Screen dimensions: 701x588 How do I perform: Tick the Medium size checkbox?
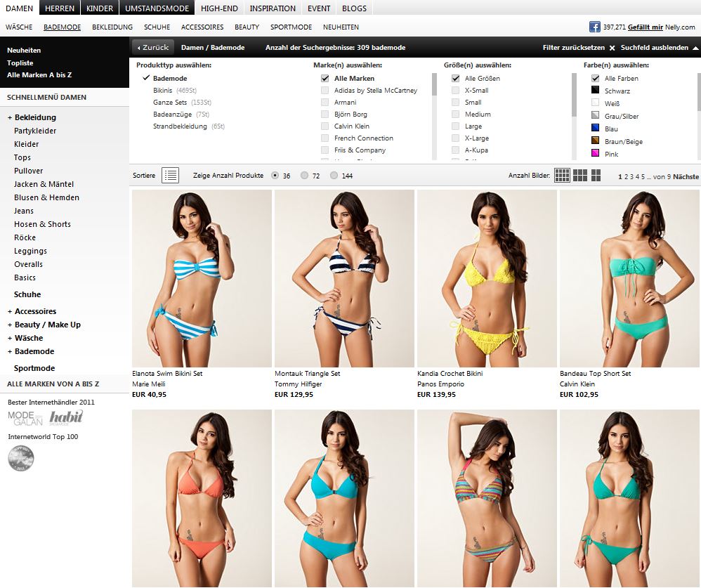click(x=456, y=115)
